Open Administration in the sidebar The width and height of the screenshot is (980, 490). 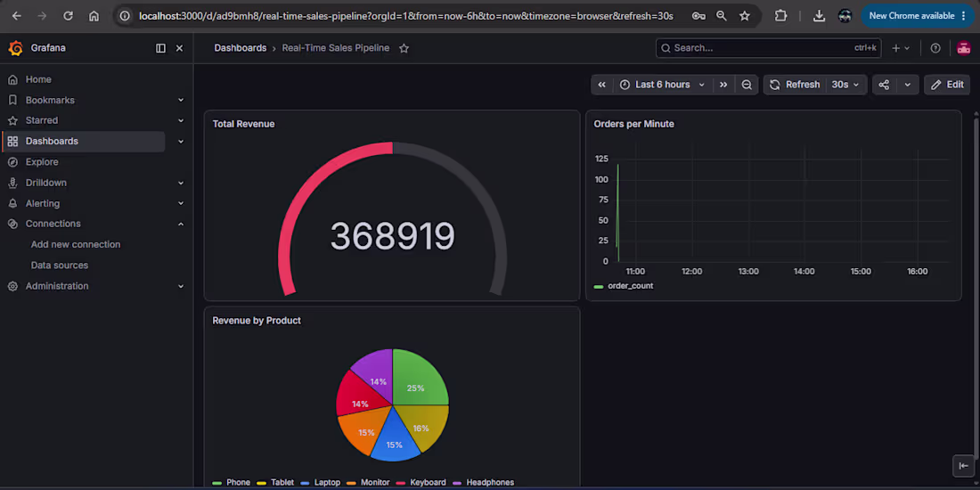pyautogui.click(x=57, y=286)
